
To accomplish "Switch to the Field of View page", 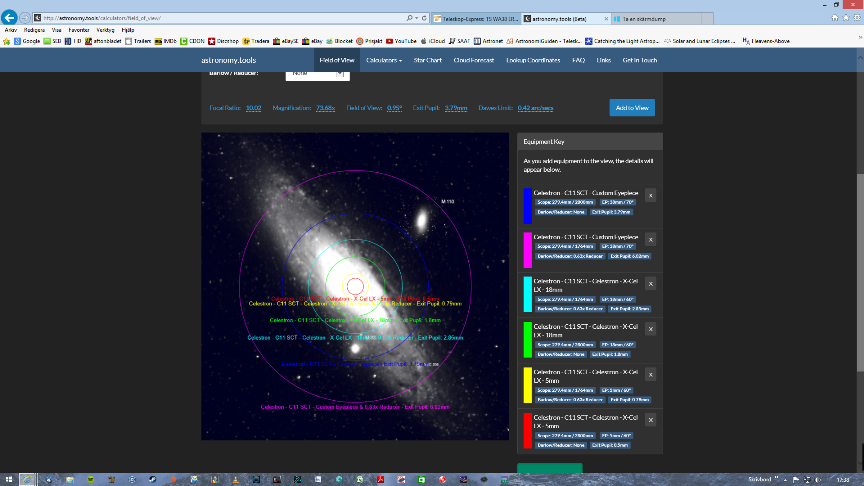I will tap(337, 60).
